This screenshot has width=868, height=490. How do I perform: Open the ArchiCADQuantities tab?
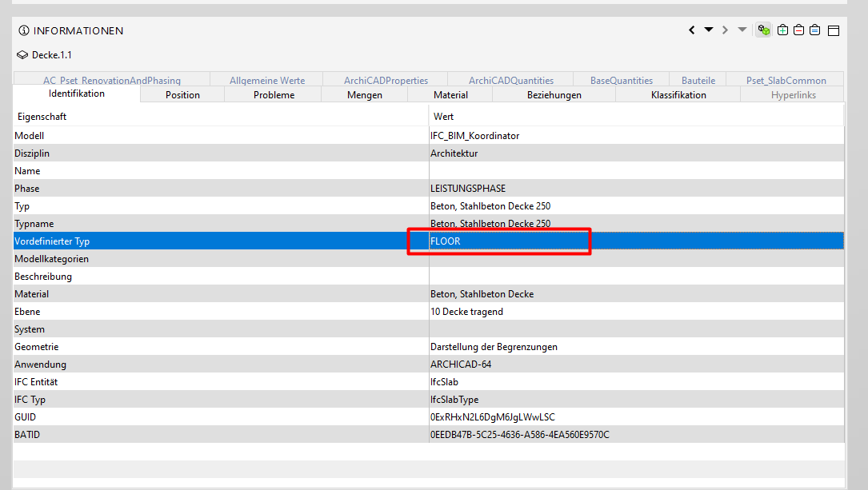(x=511, y=80)
